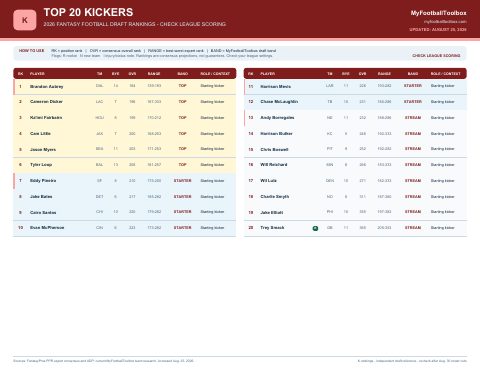The height and width of the screenshot is (371, 480).
Task: Select Ka'imi Fairbairn player name
Action: (46, 117)
